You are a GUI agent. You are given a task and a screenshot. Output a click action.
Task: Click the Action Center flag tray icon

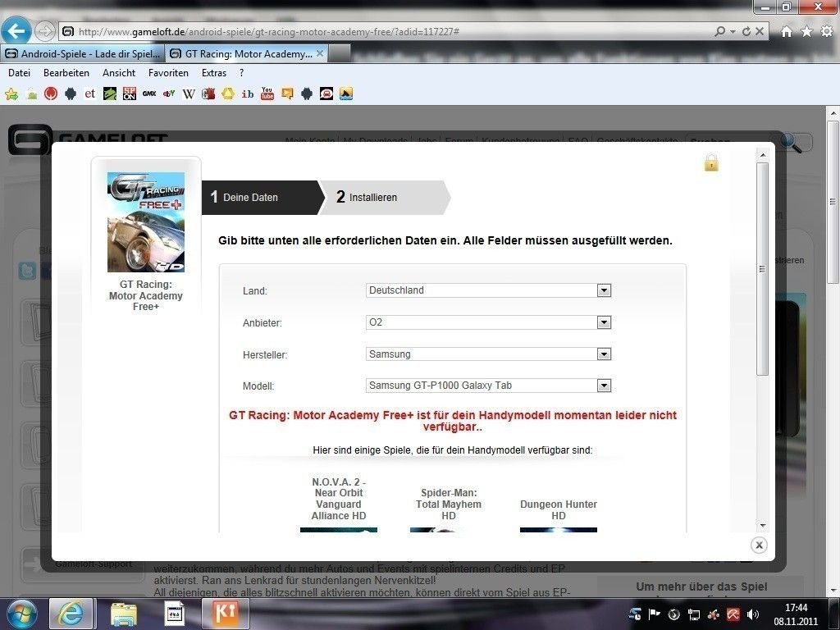click(x=655, y=614)
